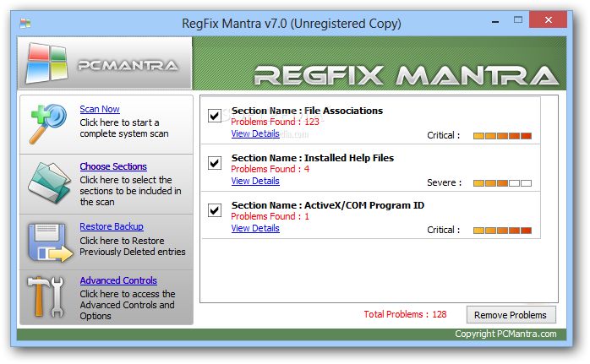
Task: Click the 'Severe :' label
Action: pyautogui.click(x=444, y=182)
